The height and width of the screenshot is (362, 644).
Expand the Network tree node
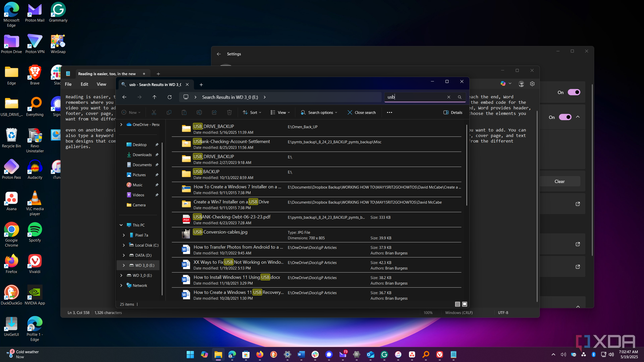[121, 285]
